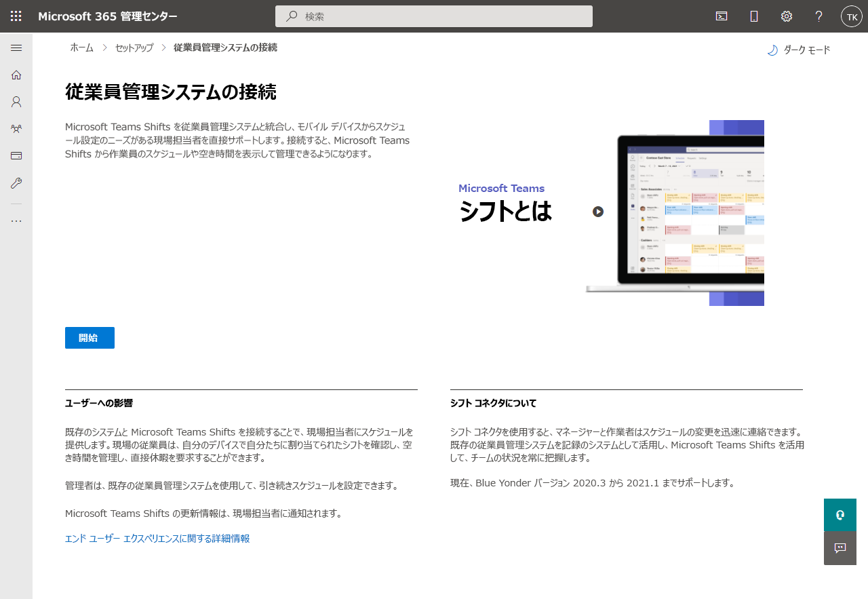Go to Home via sidebar house icon

point(16,75)
